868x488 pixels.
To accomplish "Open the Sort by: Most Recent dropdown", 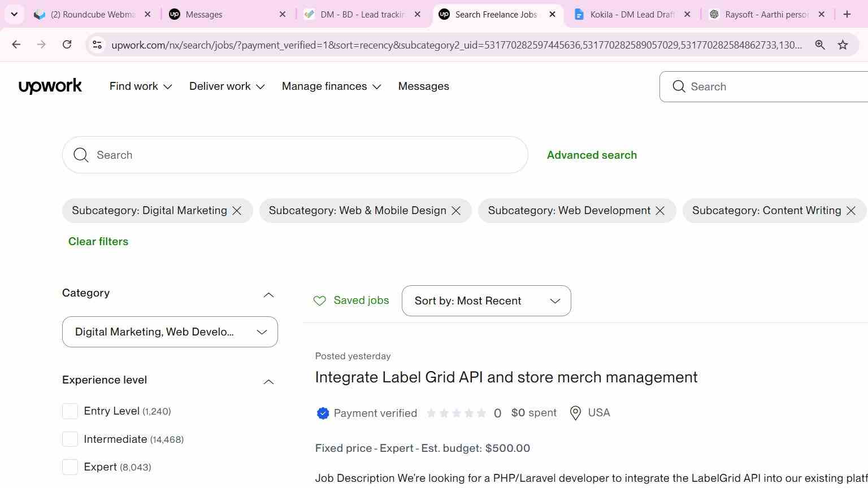I will [x=486, y=300].
